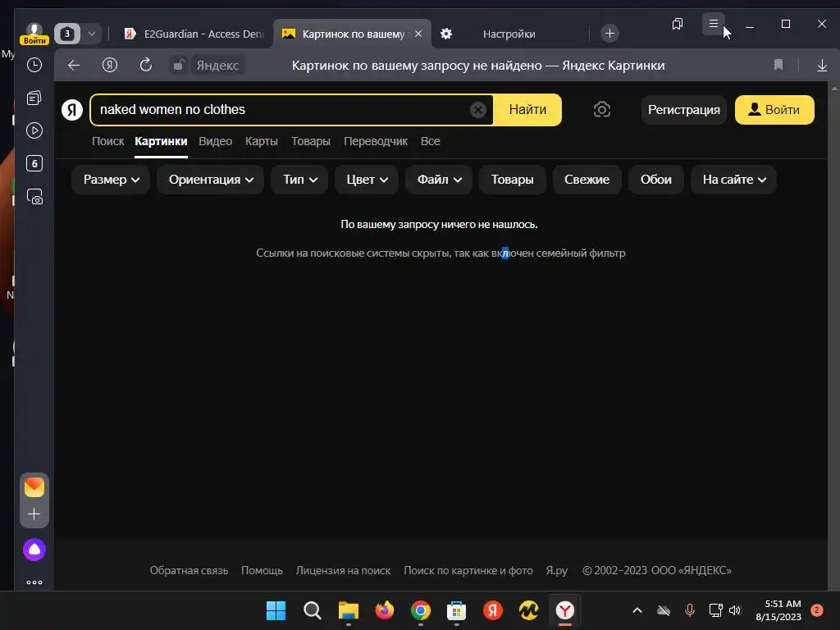
Task: Open the Помощь footer link
Action: [262, 571]
